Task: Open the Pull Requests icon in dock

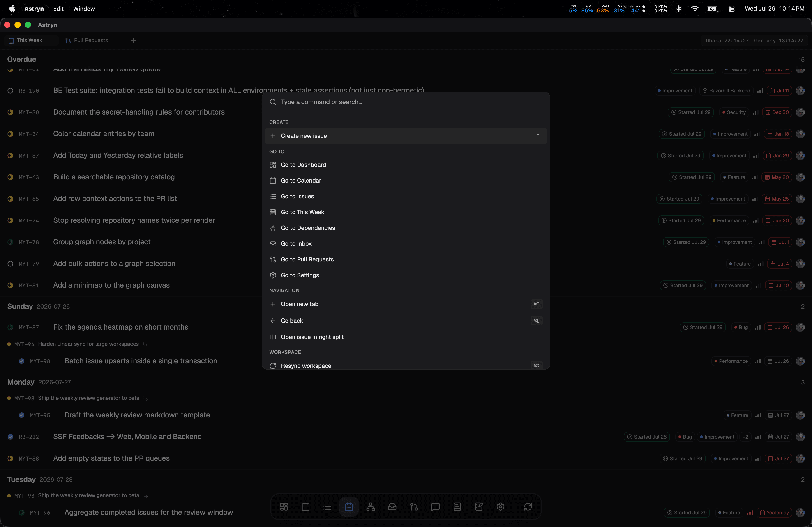Action: tap(414, 507)
